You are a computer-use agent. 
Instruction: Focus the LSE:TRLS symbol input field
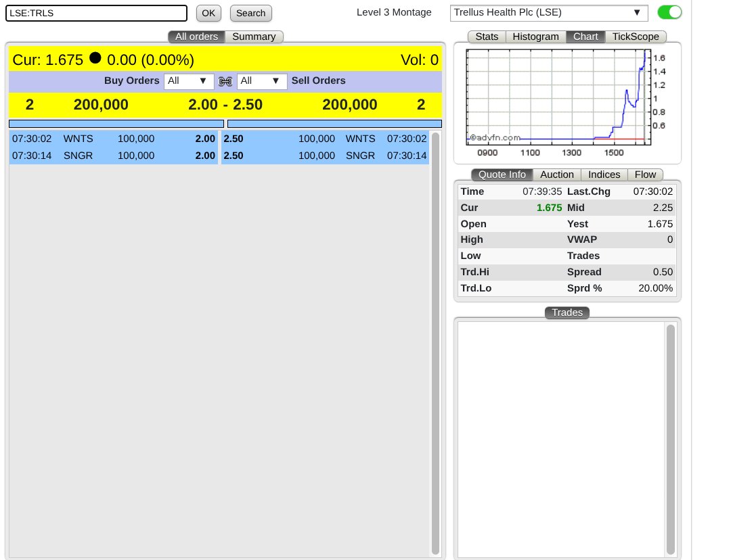pyautogui.click(x=97, y=13)
